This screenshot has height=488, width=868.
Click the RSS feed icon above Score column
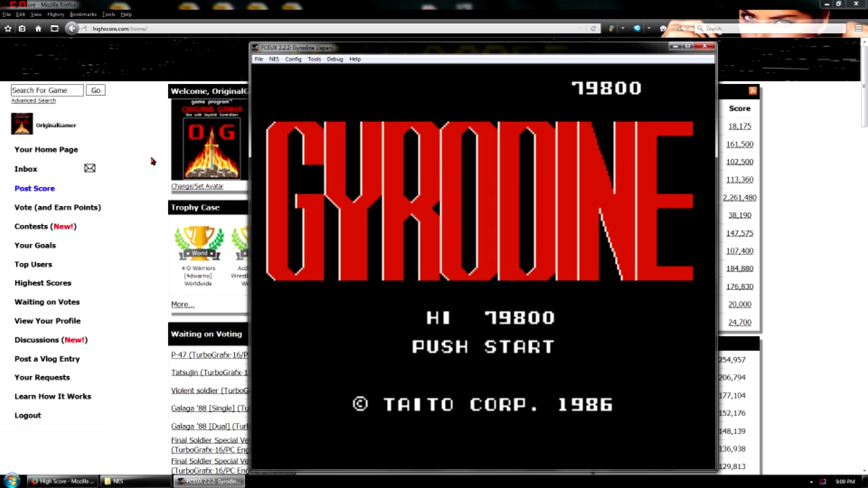coord(753,91)
